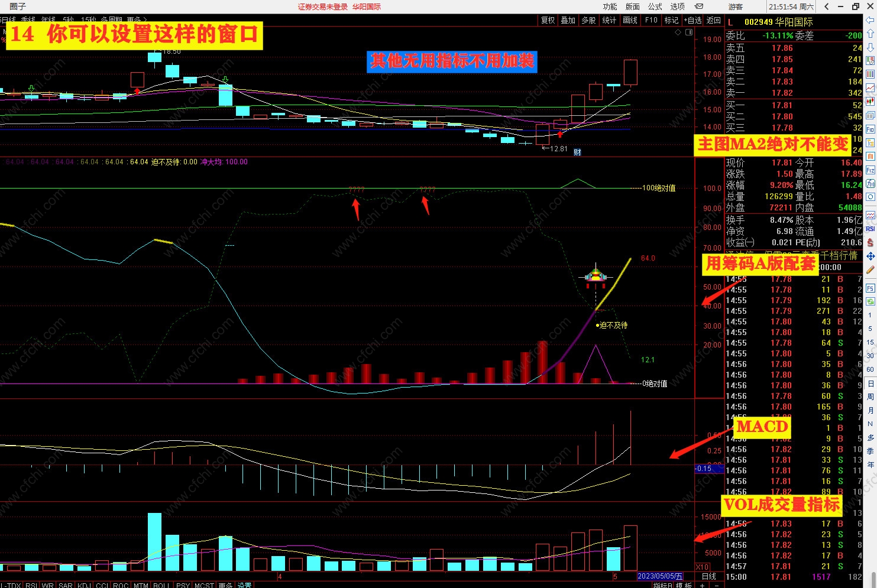Image resolution: width=877 pixels, height=588 pixels.
Task: Toggle the chart panel layout icon
Action: coord(689,33)
